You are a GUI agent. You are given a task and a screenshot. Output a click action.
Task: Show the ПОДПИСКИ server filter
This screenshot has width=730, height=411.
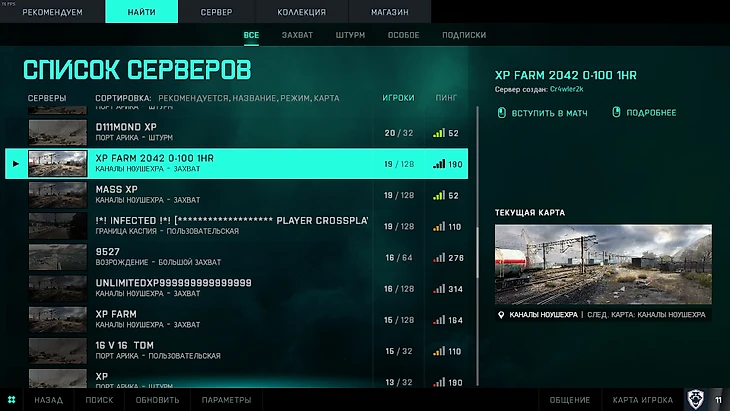(x=464, y=35)
